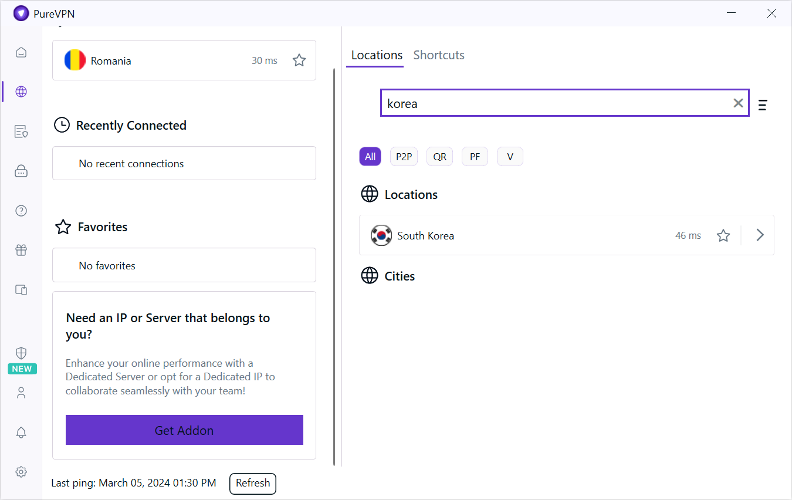792x500 pixels.
Task: Open the Home icon in sidebar
Action: 21,53
